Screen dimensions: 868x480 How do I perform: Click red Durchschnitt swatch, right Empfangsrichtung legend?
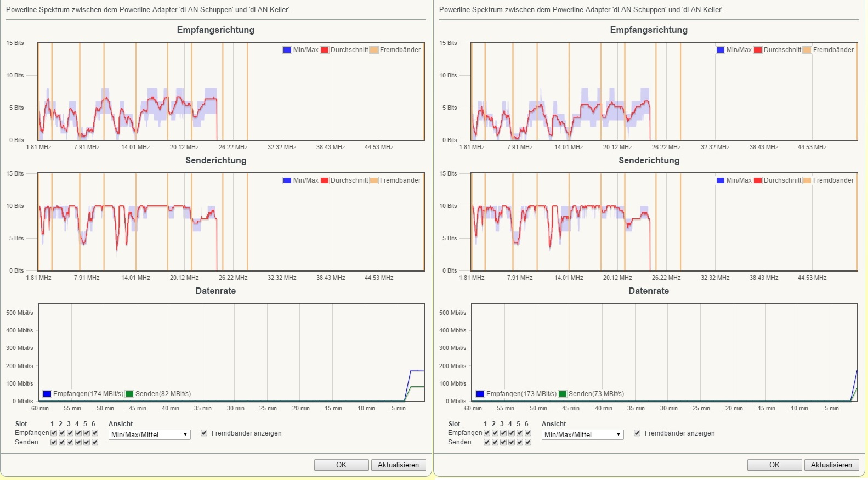pyautogui.click(x=758, y=50)
